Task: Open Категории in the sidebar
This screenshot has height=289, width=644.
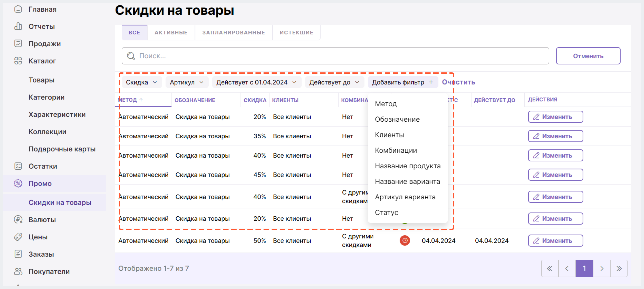Action: pyautogui.click(x=47, y=97)
